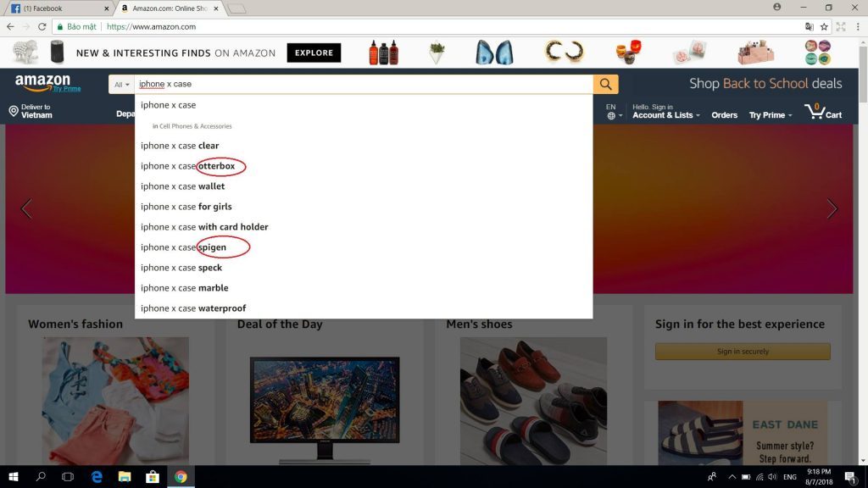The image size is (868, 488).
Task: Select suggestion "iphone x case waterproof"
Action: tap(364, 308)
